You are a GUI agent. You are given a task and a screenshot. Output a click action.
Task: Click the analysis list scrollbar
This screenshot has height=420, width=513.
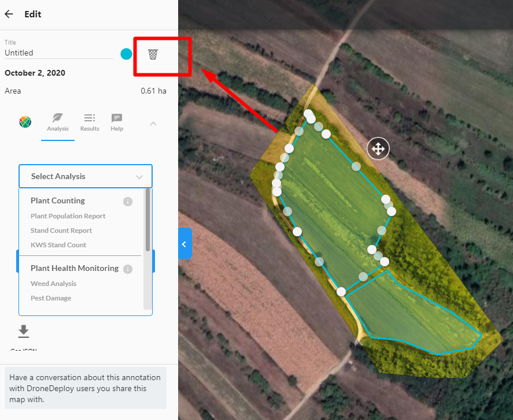pos(147,220)
